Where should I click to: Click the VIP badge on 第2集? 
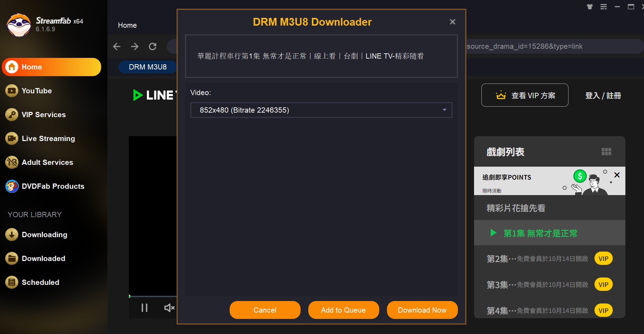603,259
